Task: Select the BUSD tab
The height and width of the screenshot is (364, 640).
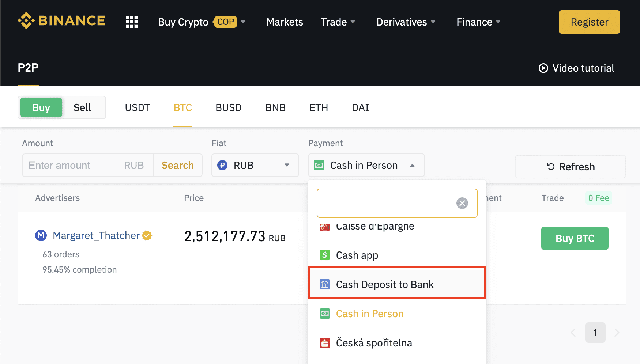Action: (x=229, y=107)
